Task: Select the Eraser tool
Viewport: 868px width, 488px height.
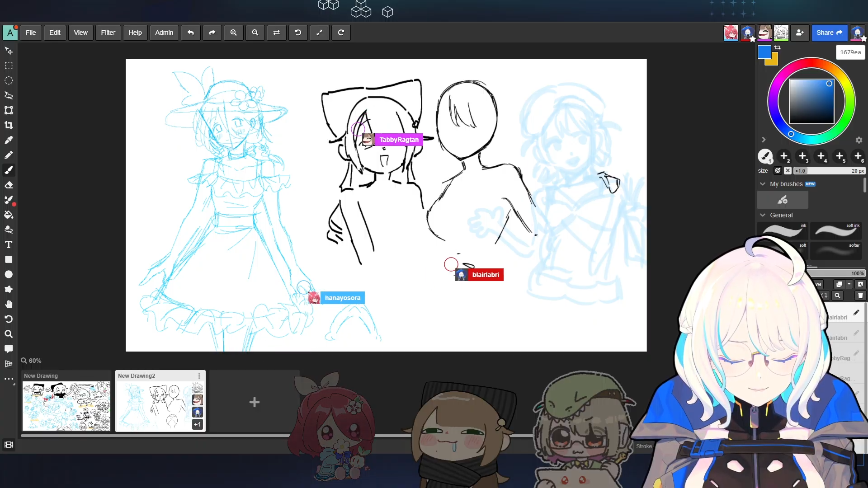Action: click(x=9, y=185)
